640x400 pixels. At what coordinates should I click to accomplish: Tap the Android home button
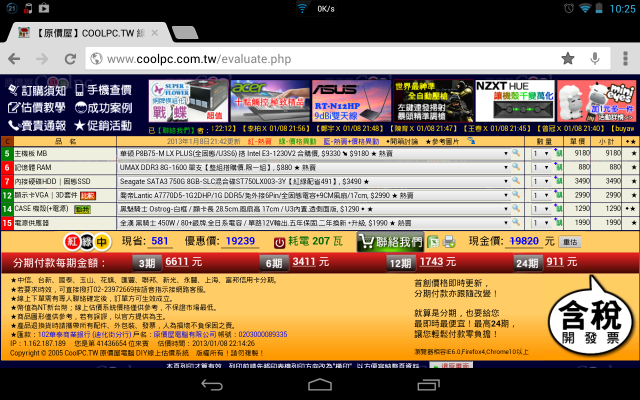(x=320, y=384)
